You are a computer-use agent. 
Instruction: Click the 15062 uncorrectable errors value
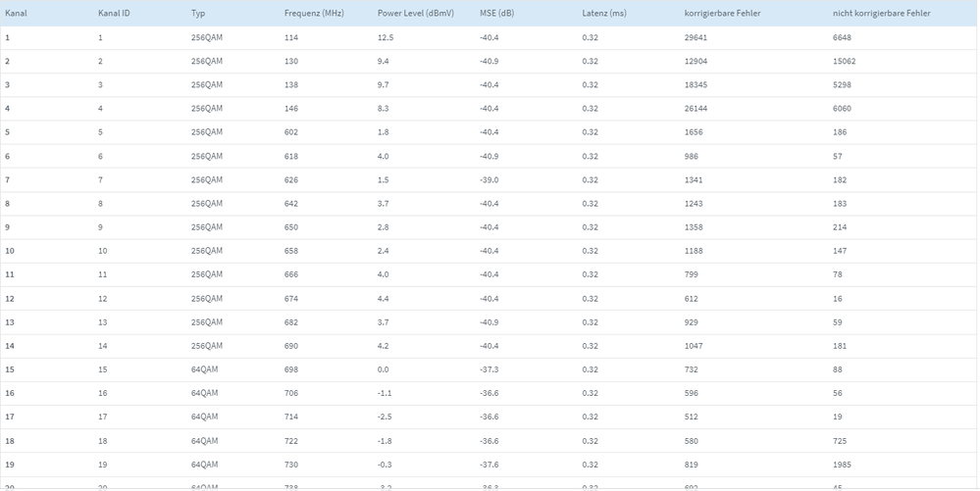point(844,61)
